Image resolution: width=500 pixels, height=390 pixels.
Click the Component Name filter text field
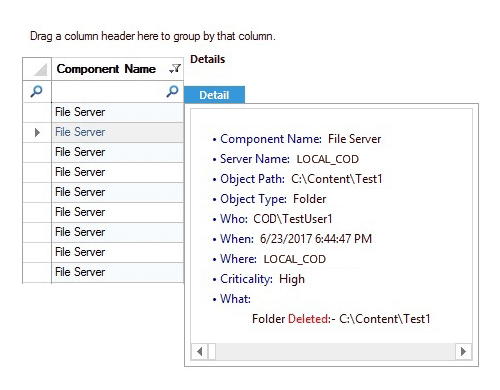(x=108, y=91)
